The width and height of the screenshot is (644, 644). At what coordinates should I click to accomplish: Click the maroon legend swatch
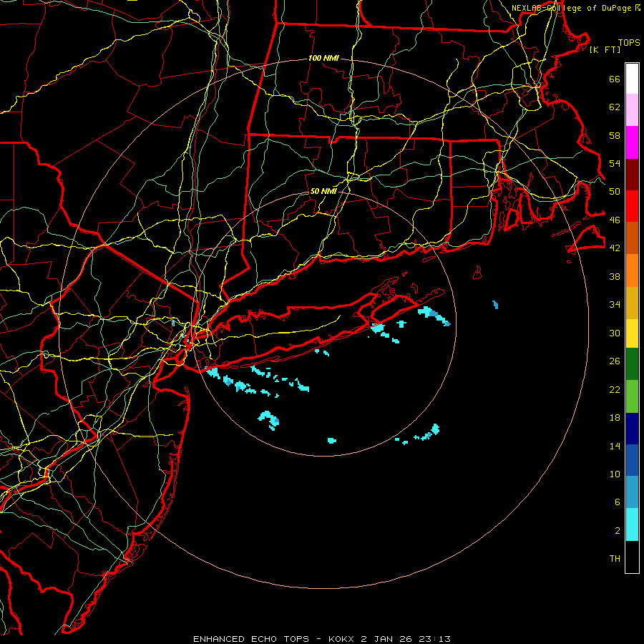(632, 175)
